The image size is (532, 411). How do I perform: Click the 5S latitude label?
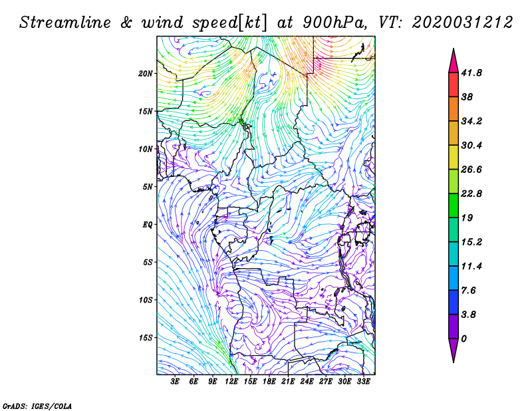[148, 262]
